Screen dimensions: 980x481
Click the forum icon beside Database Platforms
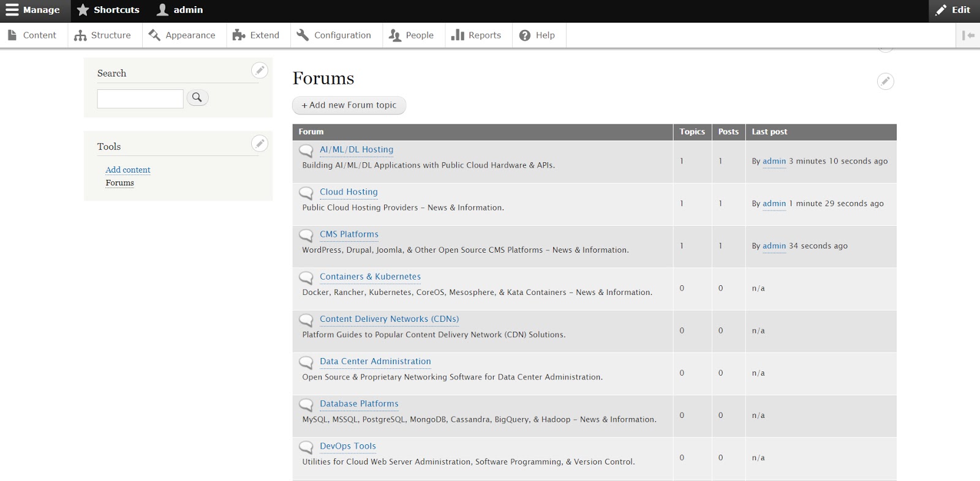(306, 405)
